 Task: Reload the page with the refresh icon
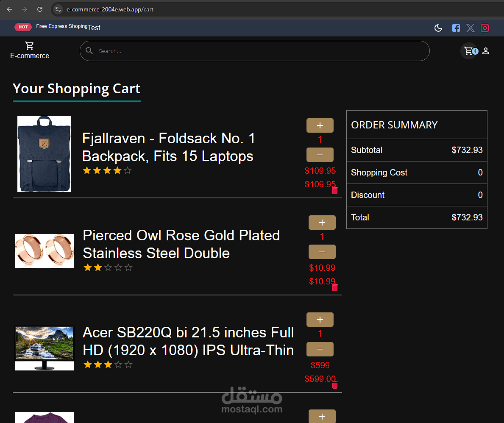point(40,9)
